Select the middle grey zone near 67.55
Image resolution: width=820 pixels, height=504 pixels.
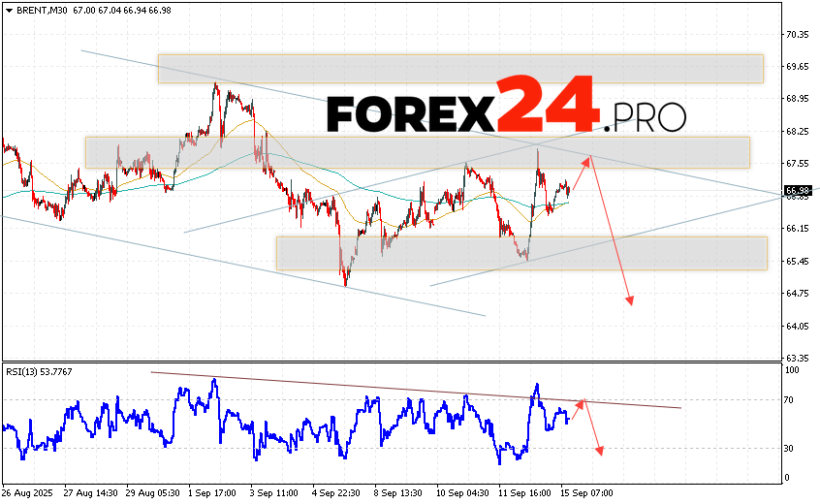pos(417,152)
